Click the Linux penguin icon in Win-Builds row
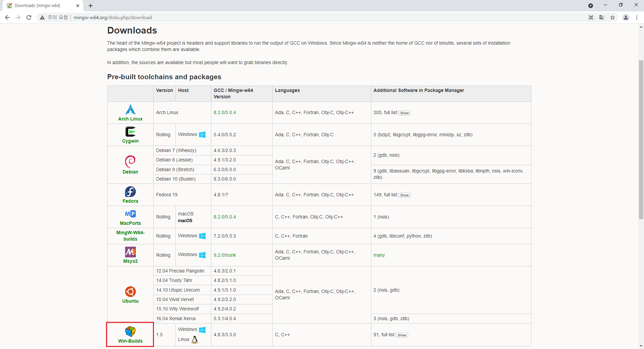644x349 pixels. coord(195,340)
